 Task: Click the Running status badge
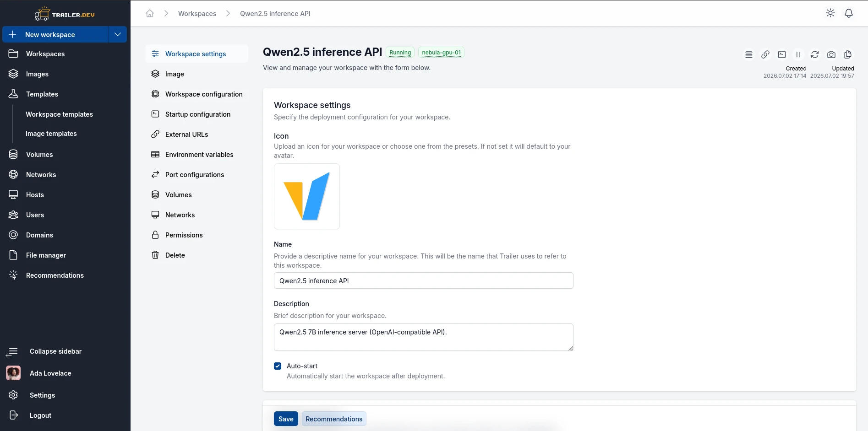point(400,53)
